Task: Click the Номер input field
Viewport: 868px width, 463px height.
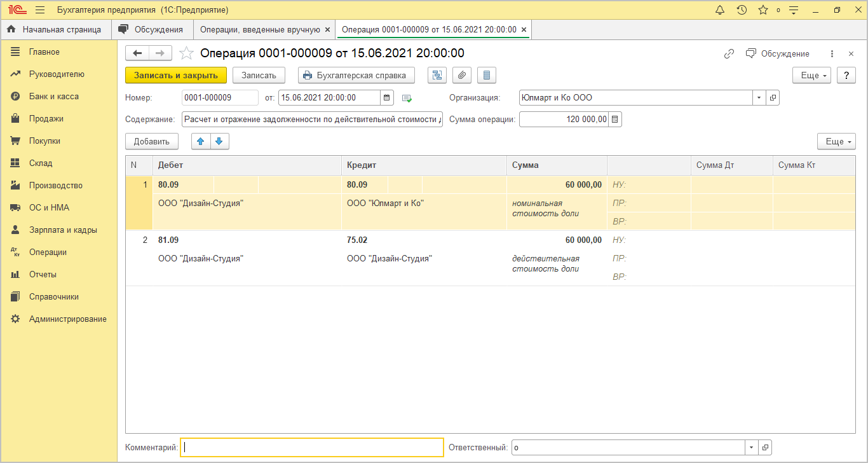Action: click(220, 98)
